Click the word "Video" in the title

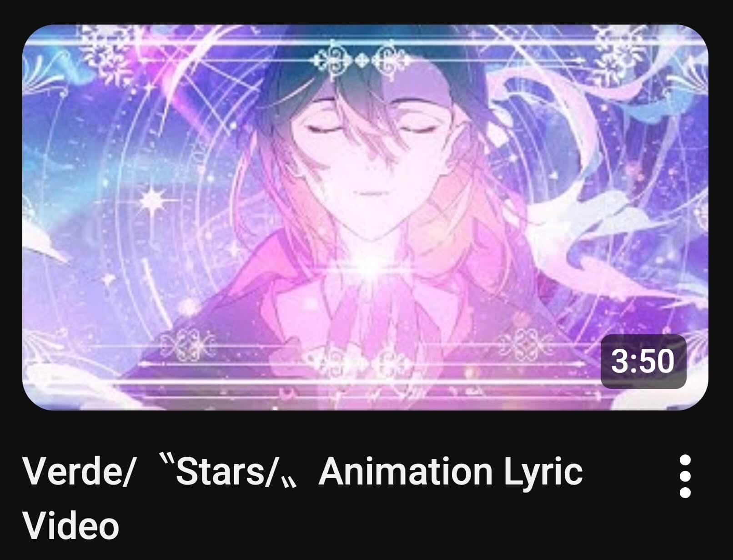71,525
